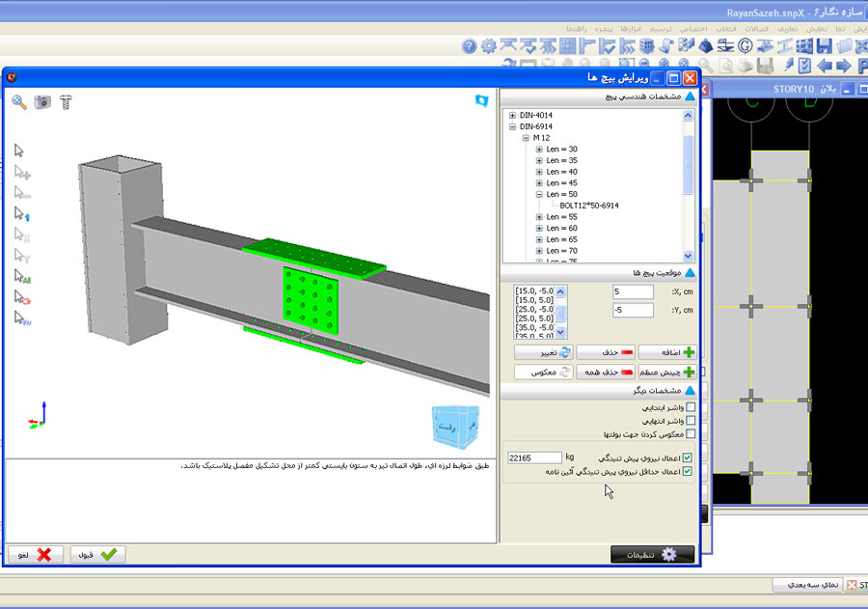The width and height of the screenshot is (868, 609).
Task: Click the camera snapshot icon
Action: [x=42, y=101]
